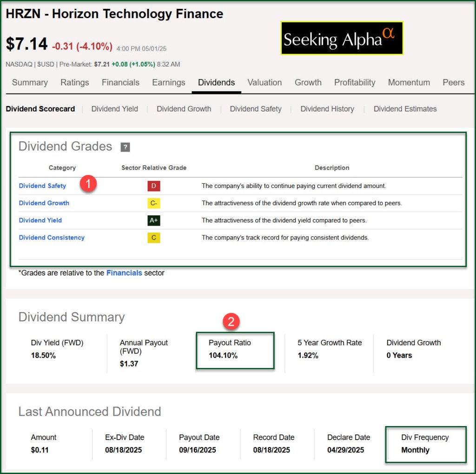Open the Momentum tab
This screenshot has height=474, width=476.
pos(409,82)
